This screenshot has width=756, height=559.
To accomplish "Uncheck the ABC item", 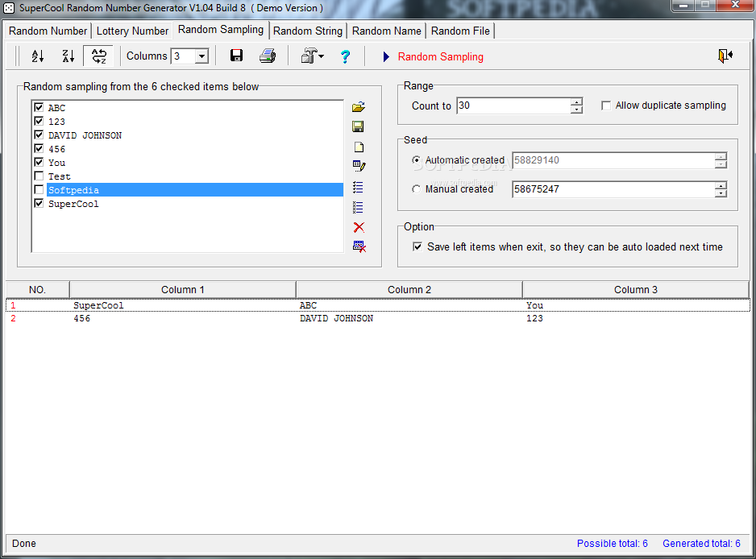I will (39, 107).
